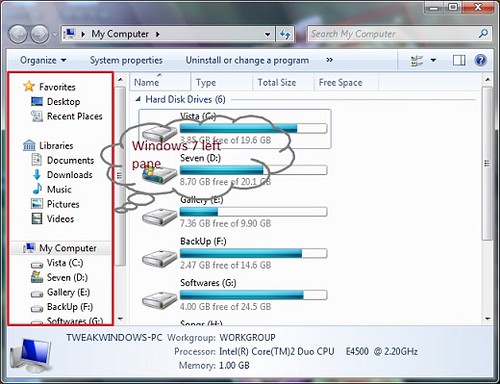Select the Favorites star icon

[29, 86]
